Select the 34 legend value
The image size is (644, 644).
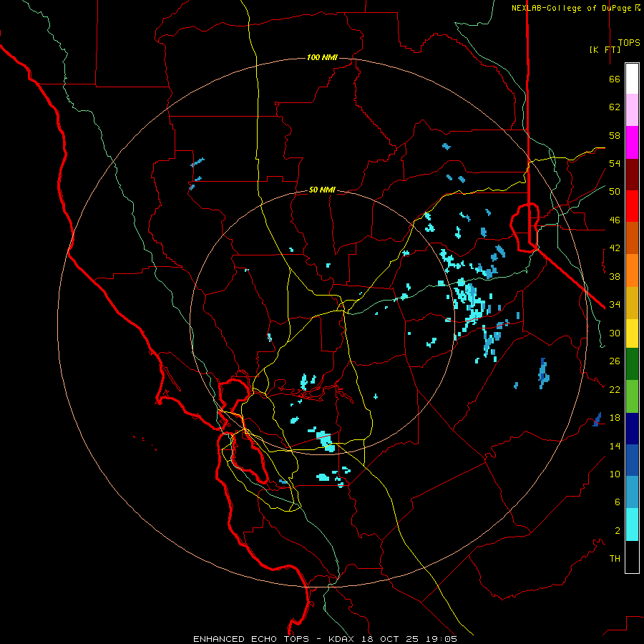(615, 305)
